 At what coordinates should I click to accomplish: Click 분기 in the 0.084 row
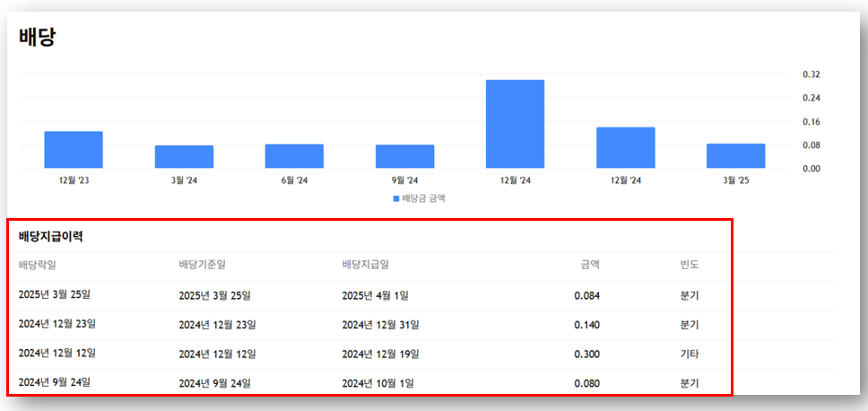(690, 296)
